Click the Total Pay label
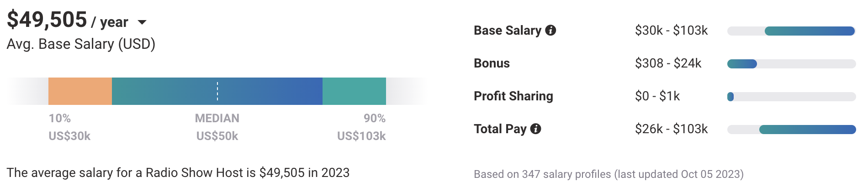Viewport: 868px width, 187px height. tap(500, 129)
